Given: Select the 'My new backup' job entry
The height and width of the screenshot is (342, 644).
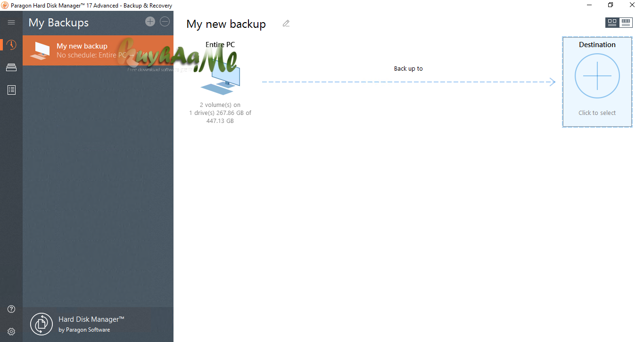Looking at the screenshot, I should pyautogui.click(x=98, y=50).
